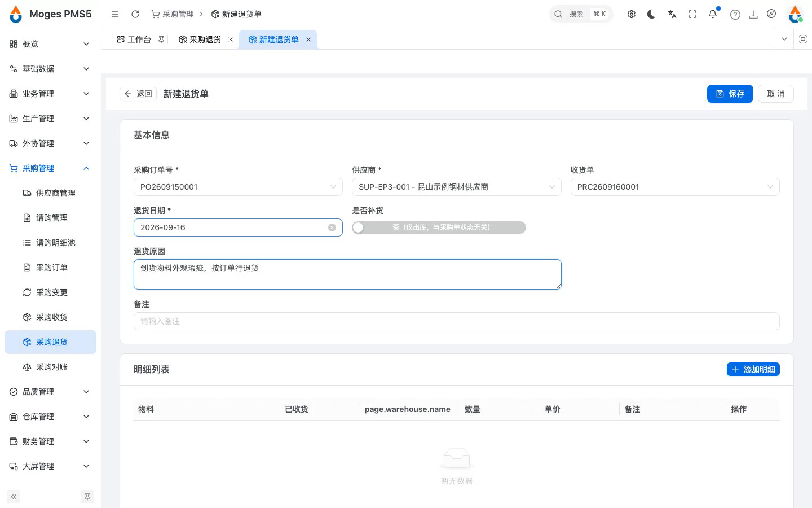812x508 pixels.
Task: Maximize content area icon beside tabs
Action: (x=803, y=39)
